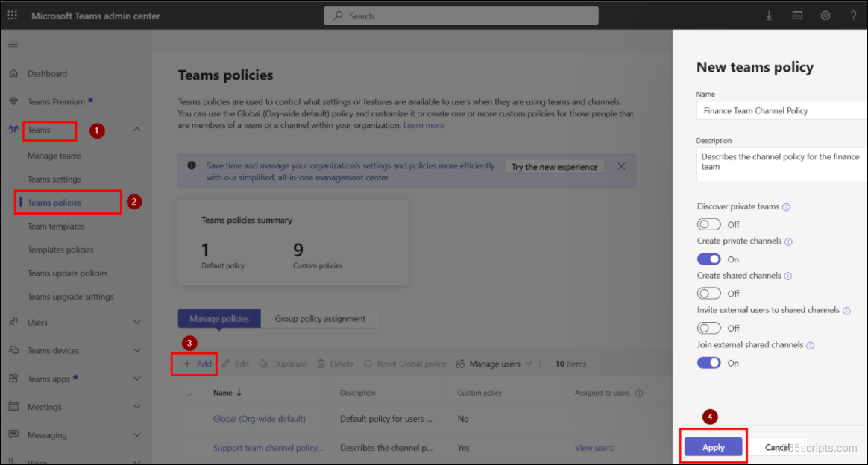This screenshot has width=868, height=465.
Task: Click Delete in the policies toolbar
Action: click(x=336, y=364)
